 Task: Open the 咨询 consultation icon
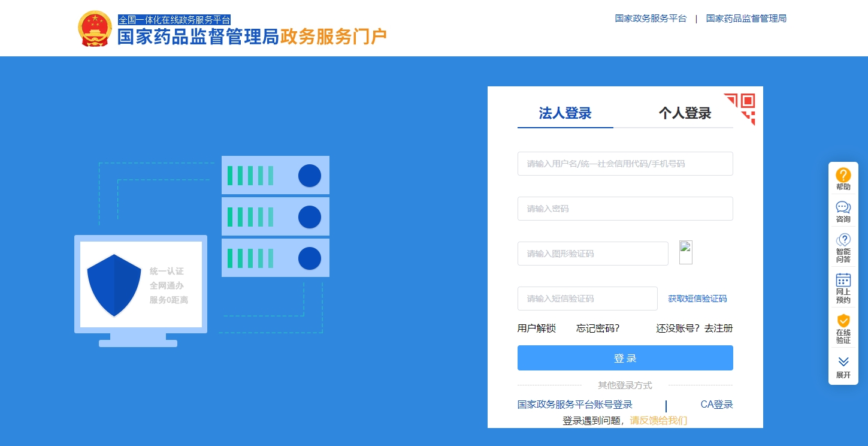tap(843, 212)
